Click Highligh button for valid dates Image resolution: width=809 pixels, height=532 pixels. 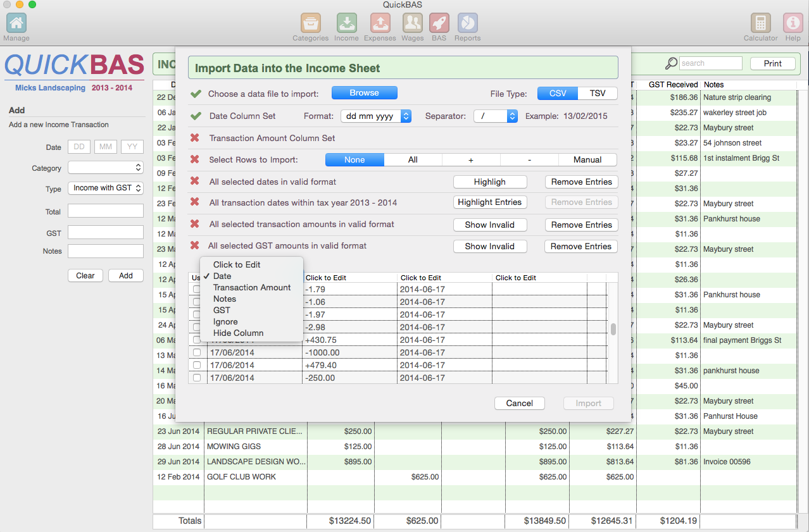point(490,182)
